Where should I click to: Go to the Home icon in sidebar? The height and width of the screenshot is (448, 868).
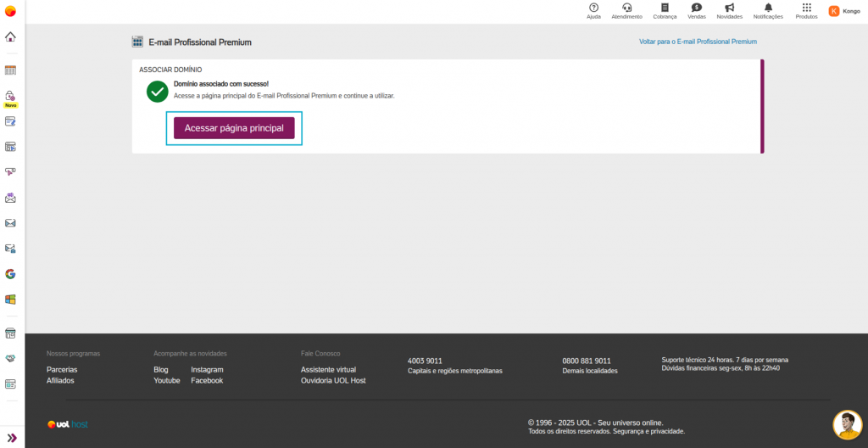pos(10,37)
